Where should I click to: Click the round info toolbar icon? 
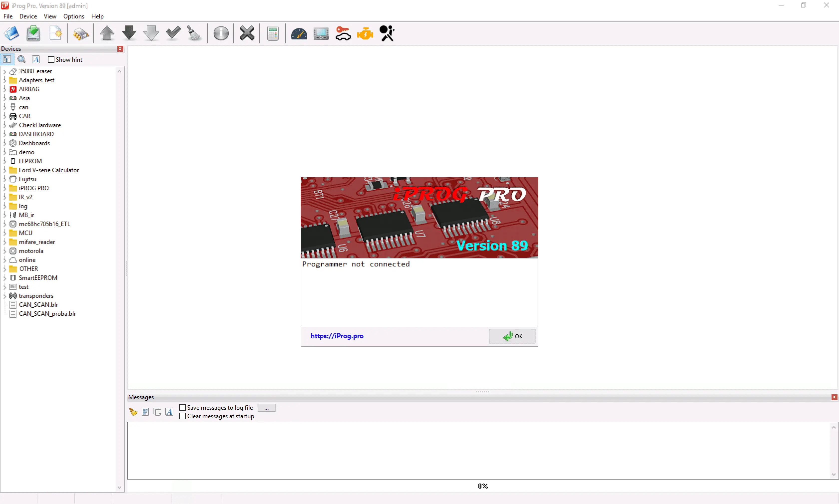[x=221, y=33]
